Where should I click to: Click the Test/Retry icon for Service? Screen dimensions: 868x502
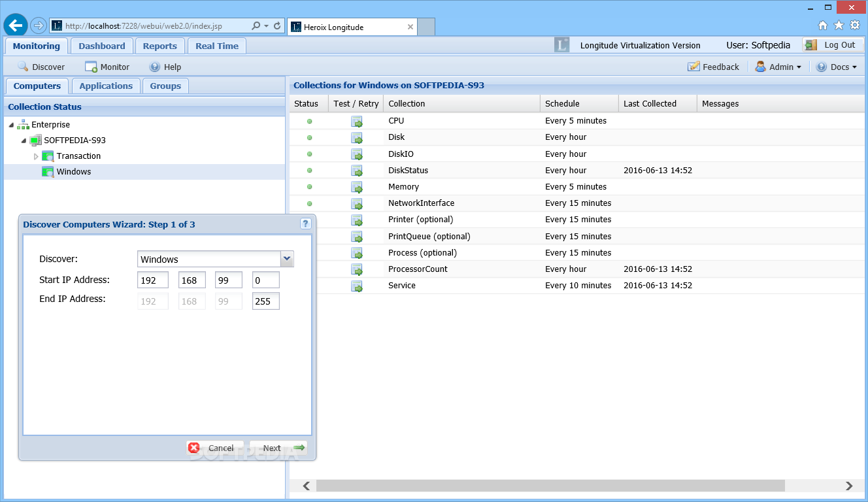357,286
